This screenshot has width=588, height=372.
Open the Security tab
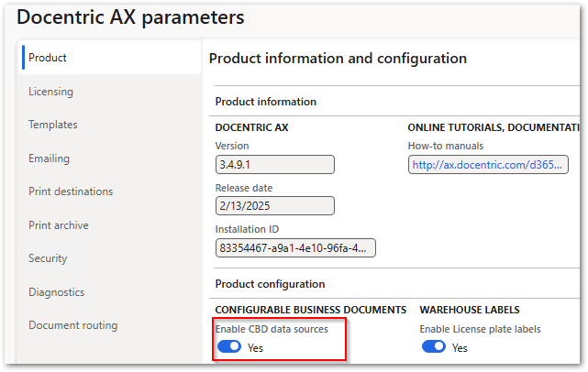(48, 258)
